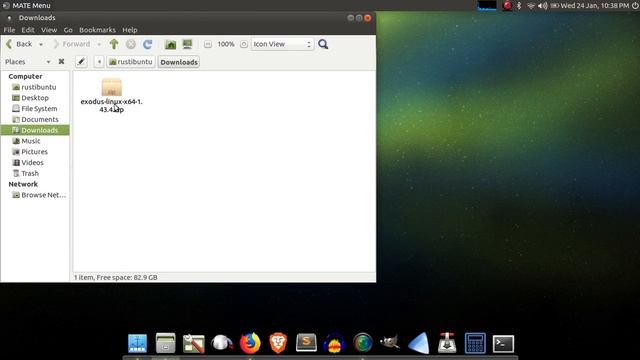
Task: Click the blue anchor dock icon
Action: point(138,343)
